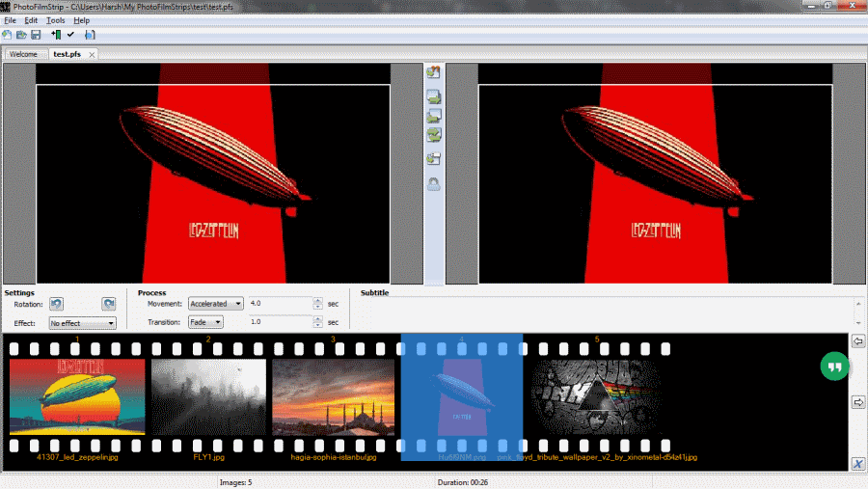Open the Tools menu
The height and width of the screenshot is (489, 868).
(55, 20)
